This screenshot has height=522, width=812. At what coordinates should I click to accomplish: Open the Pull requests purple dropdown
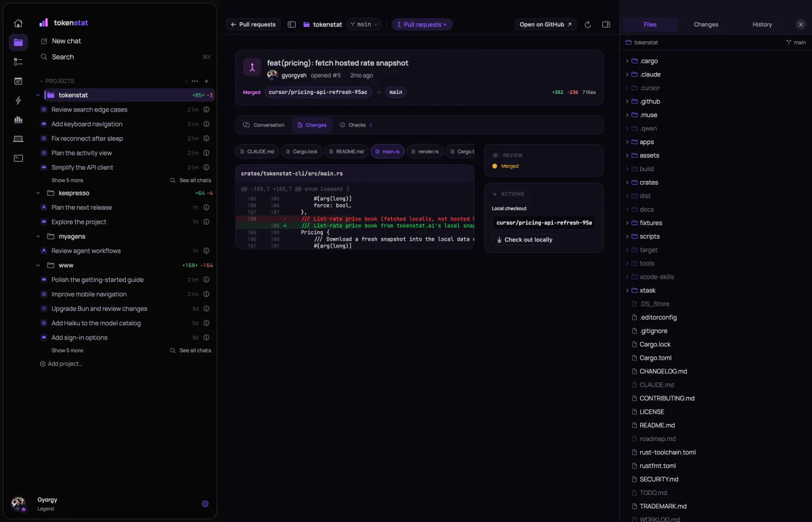coord(422,24)
